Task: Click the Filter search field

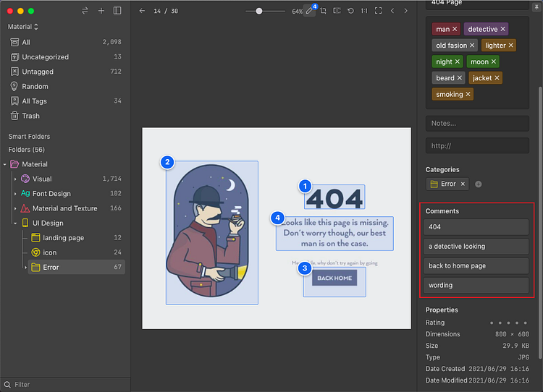Action: (x=65, y=384)
